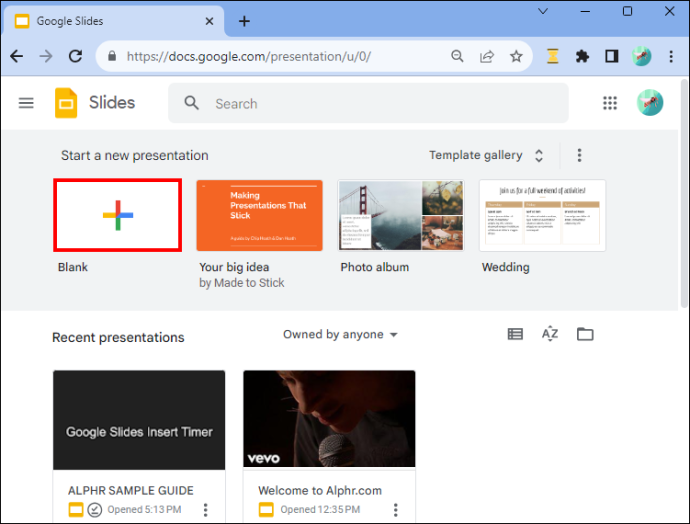
Task: Click the ALPHR SAMPLE GUIDE title
Action: pyautogui.click(x=131, y=491)
